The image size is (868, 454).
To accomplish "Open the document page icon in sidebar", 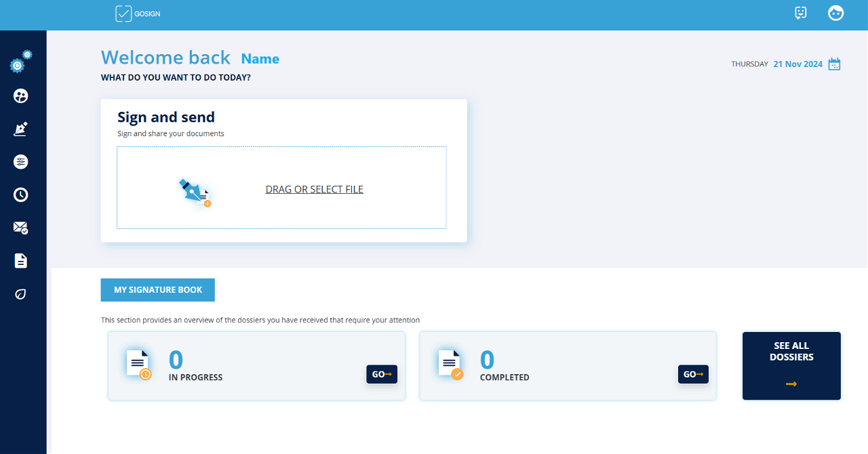I will [21, 261].
